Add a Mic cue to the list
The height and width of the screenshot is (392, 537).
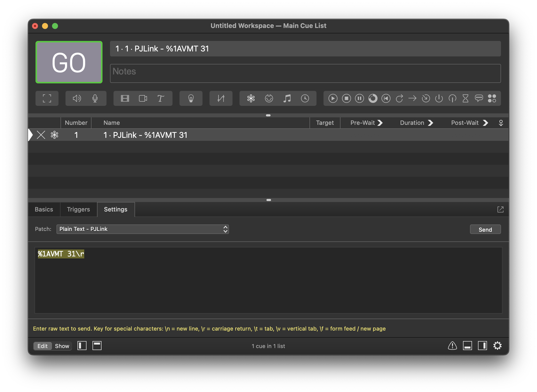coord(95,98)
